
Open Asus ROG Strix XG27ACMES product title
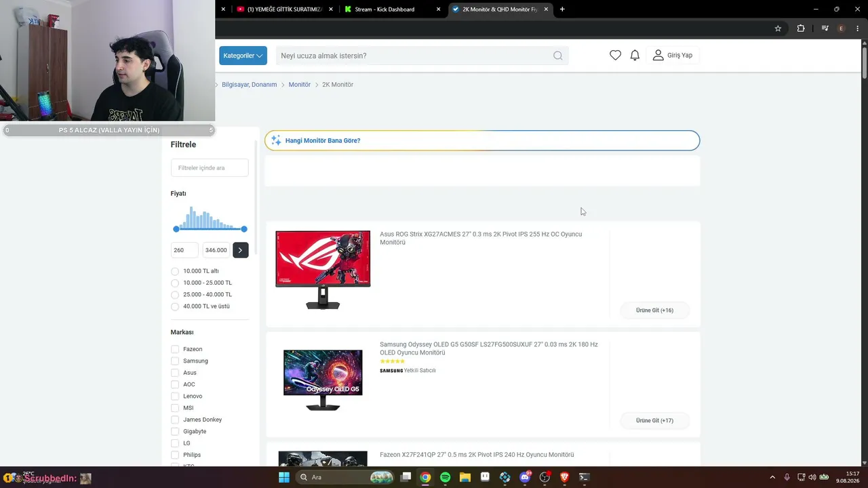[481, 239]
